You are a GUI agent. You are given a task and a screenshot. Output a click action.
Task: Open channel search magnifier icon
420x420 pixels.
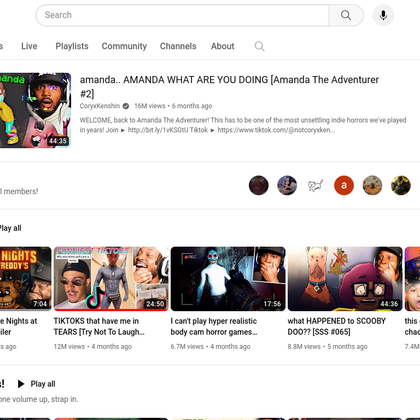(x=259, y=46)
